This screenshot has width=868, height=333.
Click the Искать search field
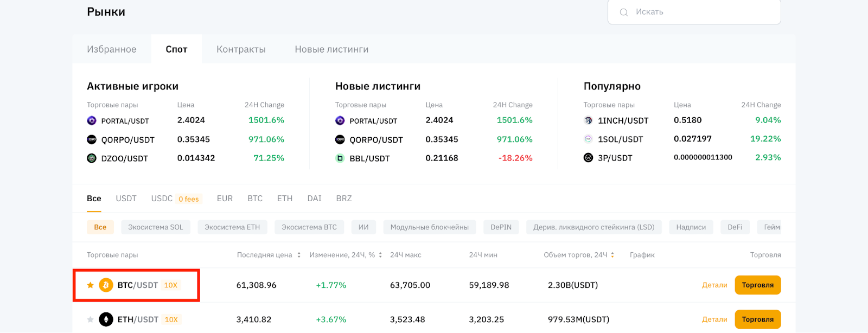click(694, 12)
